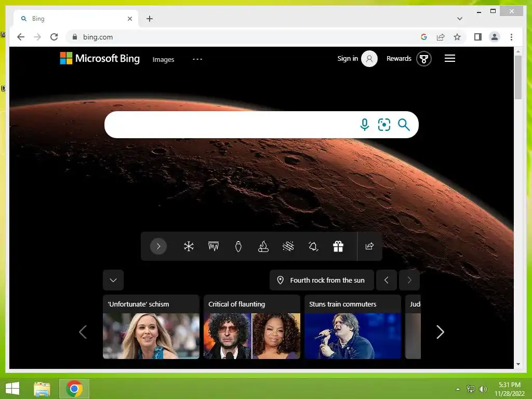
Task: Click the Rewards medal icon
Action: tap(424, 59)
